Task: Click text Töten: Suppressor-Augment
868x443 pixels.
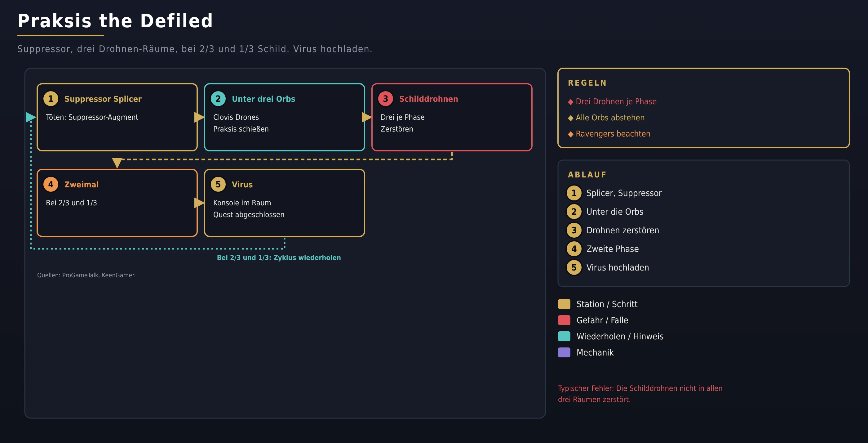Action: [92, 117]
